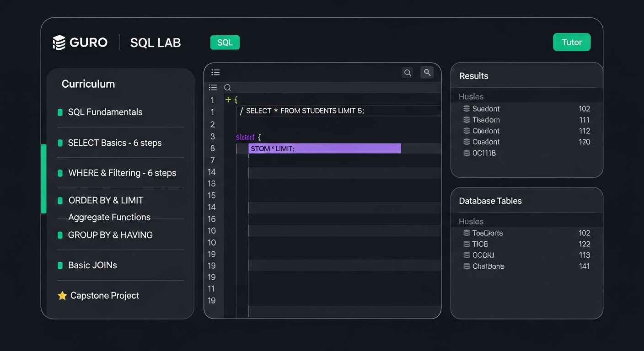Open the Database Tables panel header

click(490, 201)
